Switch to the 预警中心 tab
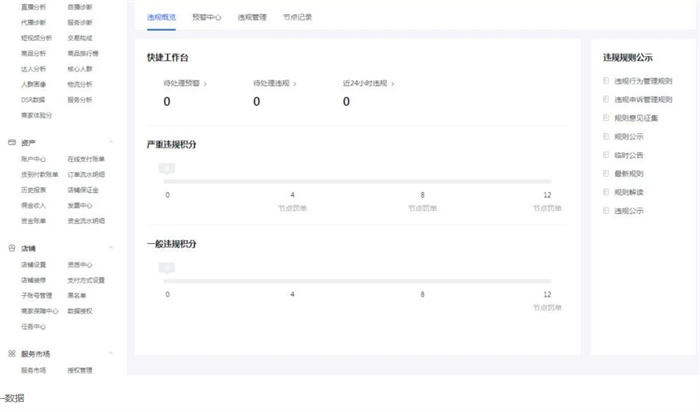 tap(206, 17)
